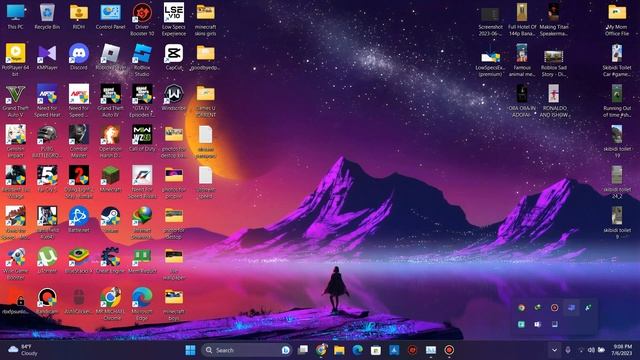
Task: Launch Grand Theft Auto IV shortcut
Action: pos(110,100)
